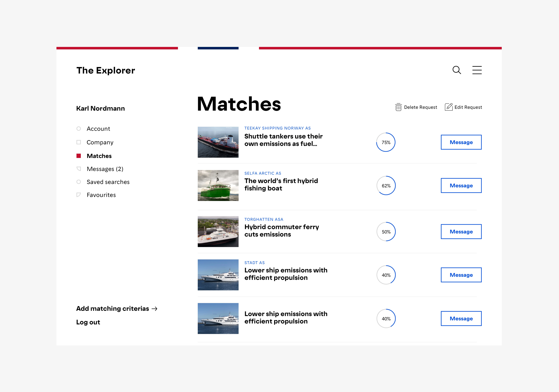Click the Favourites flag sidebar icon
This screenshot has width=559, height=392.
coord(79,195)
